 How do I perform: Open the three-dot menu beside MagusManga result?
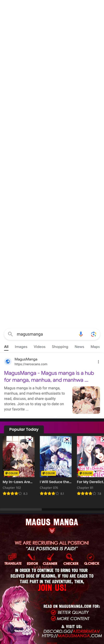98,362
